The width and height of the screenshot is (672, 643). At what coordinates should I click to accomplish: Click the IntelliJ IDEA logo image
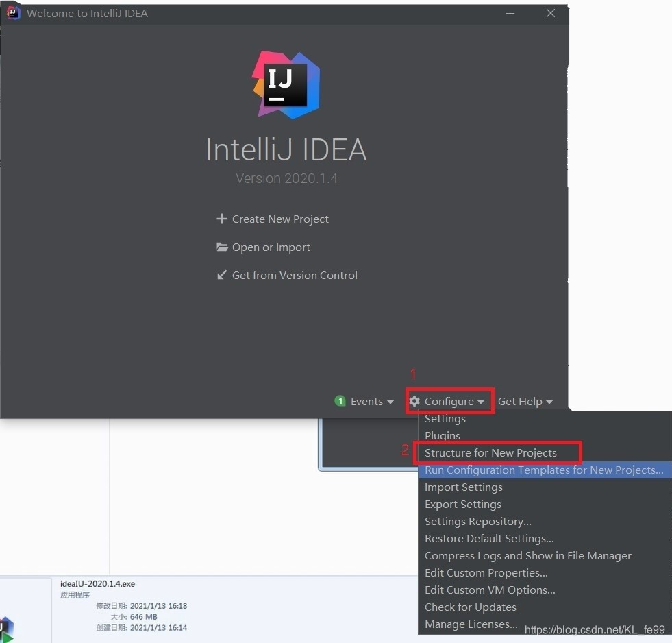[x=286, y=85]
